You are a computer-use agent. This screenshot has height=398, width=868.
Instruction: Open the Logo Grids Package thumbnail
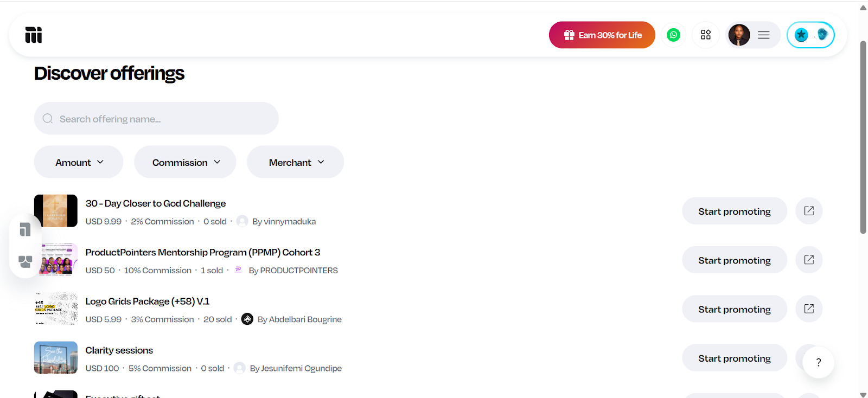(x=56, y=309)
